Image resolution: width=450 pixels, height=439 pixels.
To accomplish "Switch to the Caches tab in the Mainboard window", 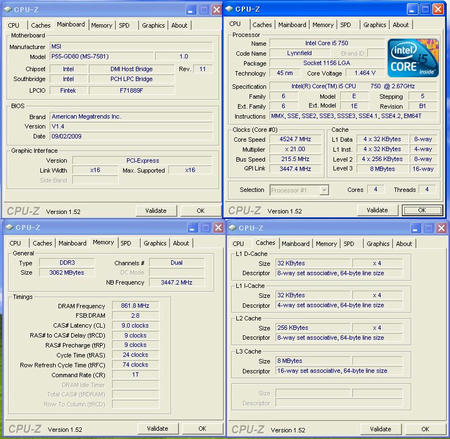I will [x=40, y=25].
